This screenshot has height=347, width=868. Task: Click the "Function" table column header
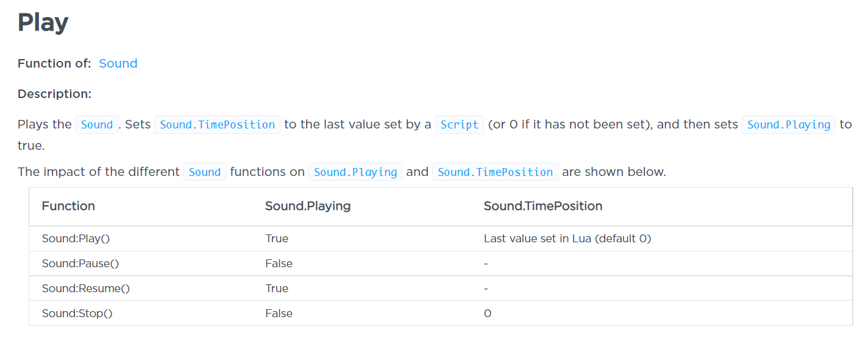tap(68, 206)
